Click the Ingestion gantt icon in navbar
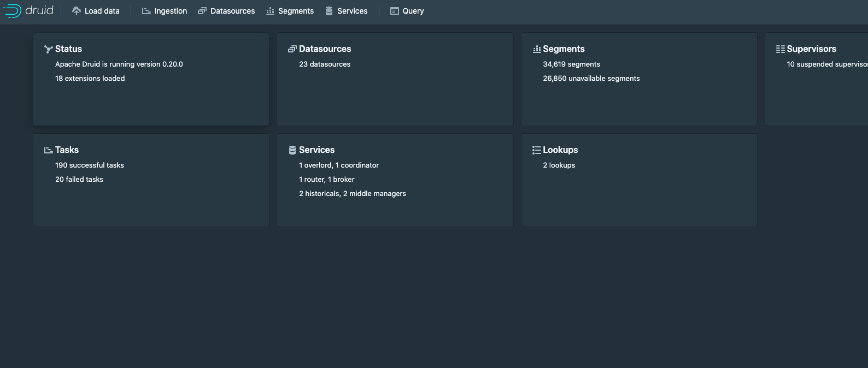868x368 pixels. pyautogui.click(x=146, y=11)
